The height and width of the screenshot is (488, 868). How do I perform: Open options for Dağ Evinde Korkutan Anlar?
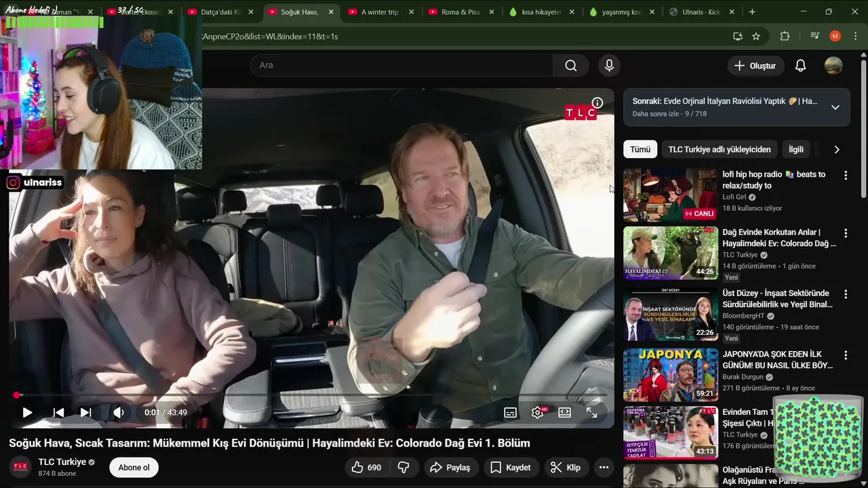pos(846,233)
